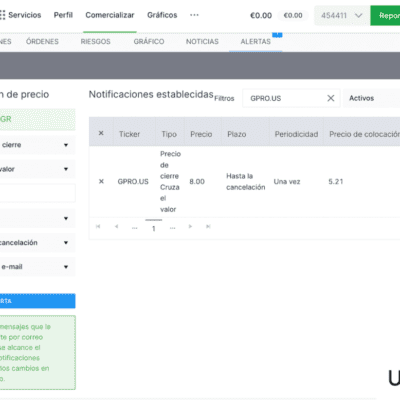This screenshot has height=400, width=400.
Task: Open the Gráficos menu item
Action: (162, 15)
